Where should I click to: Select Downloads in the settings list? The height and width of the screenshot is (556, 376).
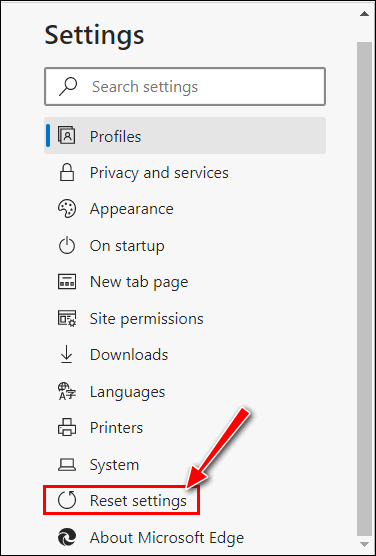coord(185,355)
